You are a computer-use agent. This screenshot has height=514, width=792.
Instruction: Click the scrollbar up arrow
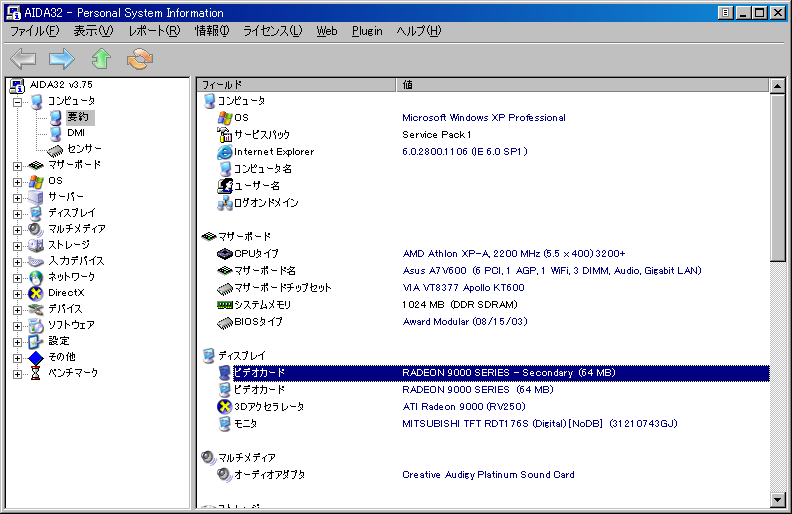[x=778, y=85]
